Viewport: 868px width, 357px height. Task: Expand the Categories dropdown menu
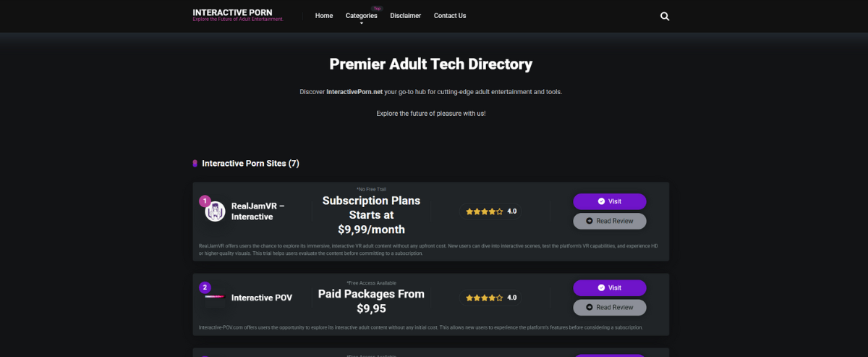click(x=361, y=15)
